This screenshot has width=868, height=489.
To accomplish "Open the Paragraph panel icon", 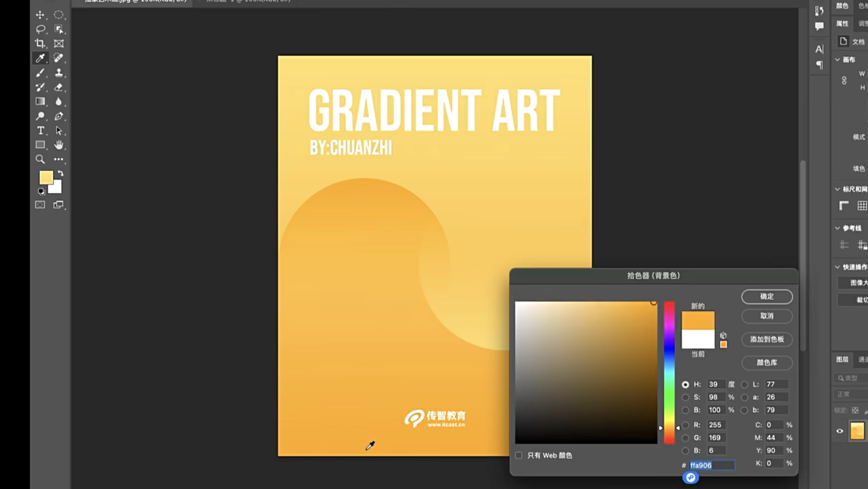I will tap(819, 65).
